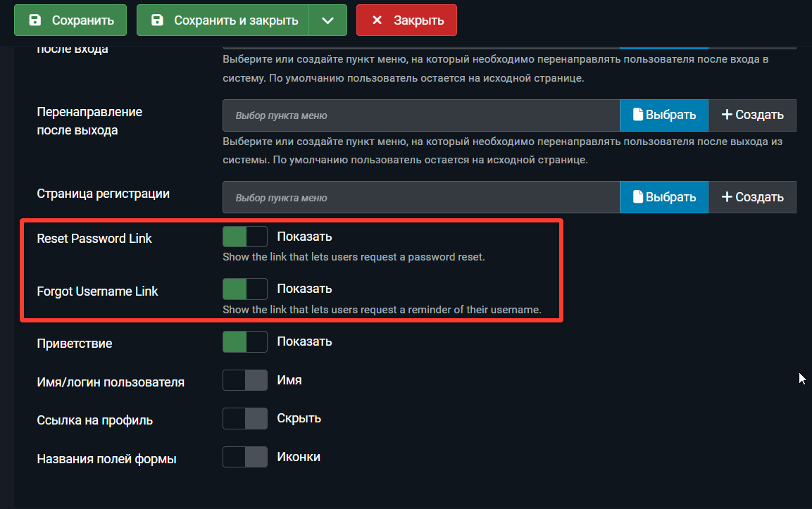Toggle the Forgot Username Link switch
Image resolution: width=812 pixels, height=509 pixels.
tap(245, 289)
